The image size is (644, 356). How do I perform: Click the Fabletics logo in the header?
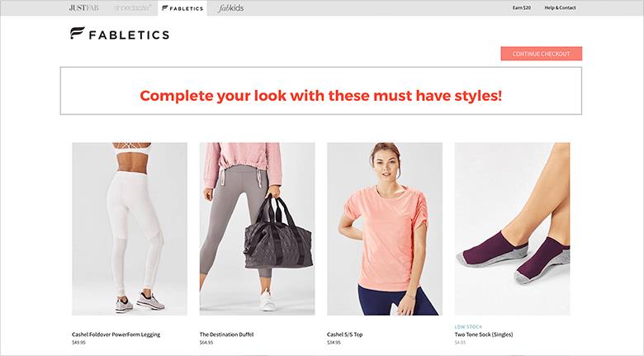[x=120, y=34]
